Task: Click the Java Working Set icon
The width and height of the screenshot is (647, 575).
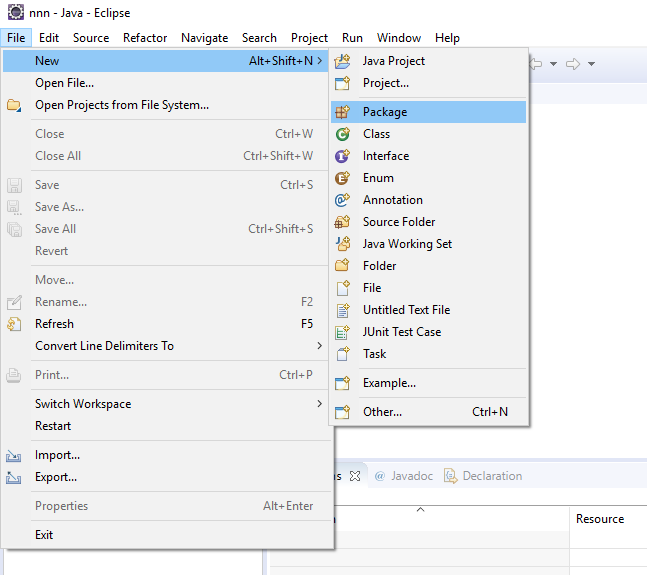Action: pos(342,244)
